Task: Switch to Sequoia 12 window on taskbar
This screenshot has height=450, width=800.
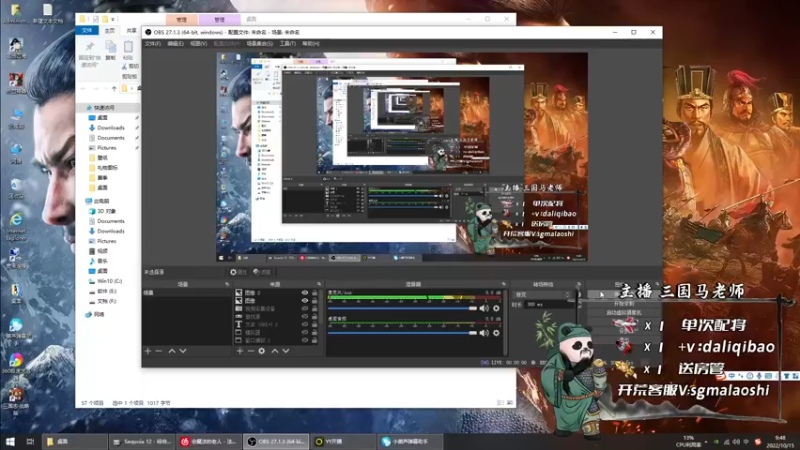Action: 142,442
